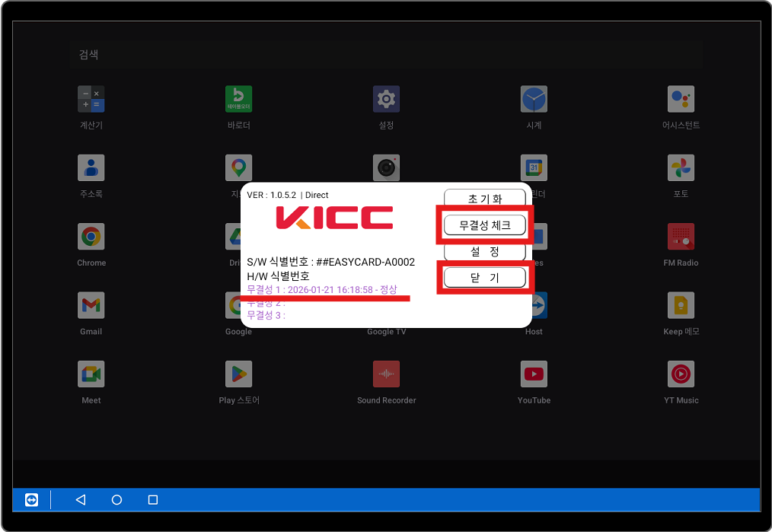Click the 닫기 close button
Screen dimensions: 772x532
click(485, 278)
